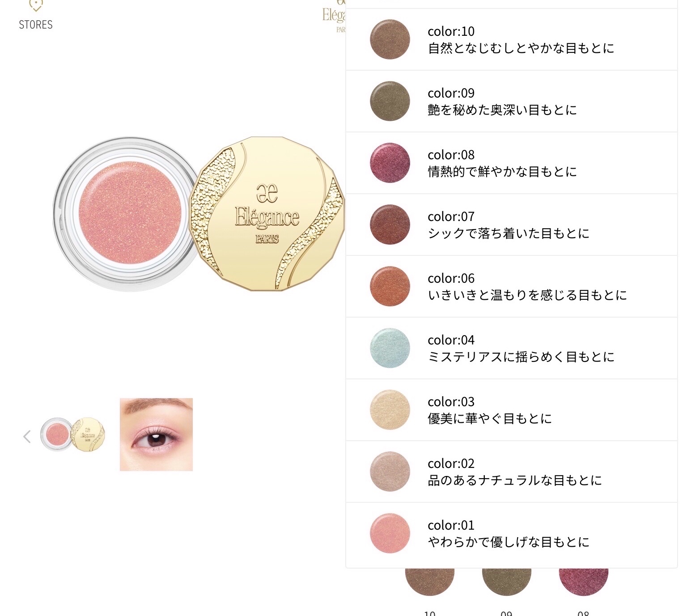This screenshot has height=616, width=687.
Task: Click the main product jar image
Action: pos(126,213)
